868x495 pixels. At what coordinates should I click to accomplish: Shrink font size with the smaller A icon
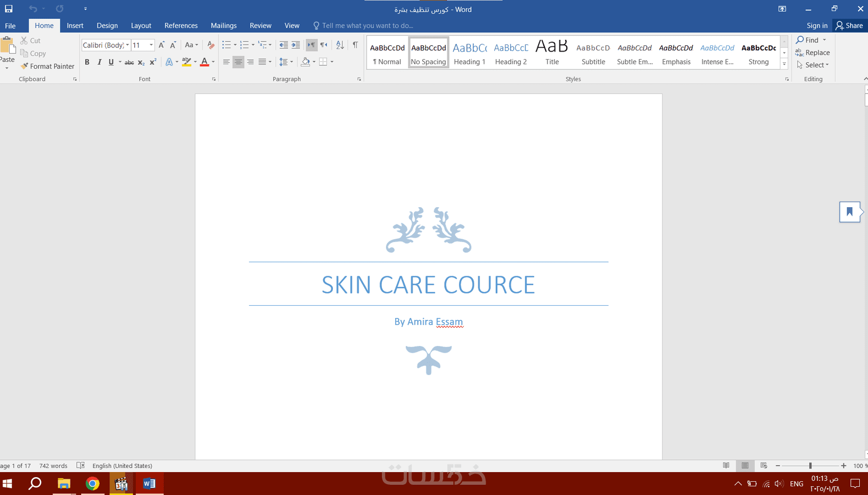[x=173, y=45]
